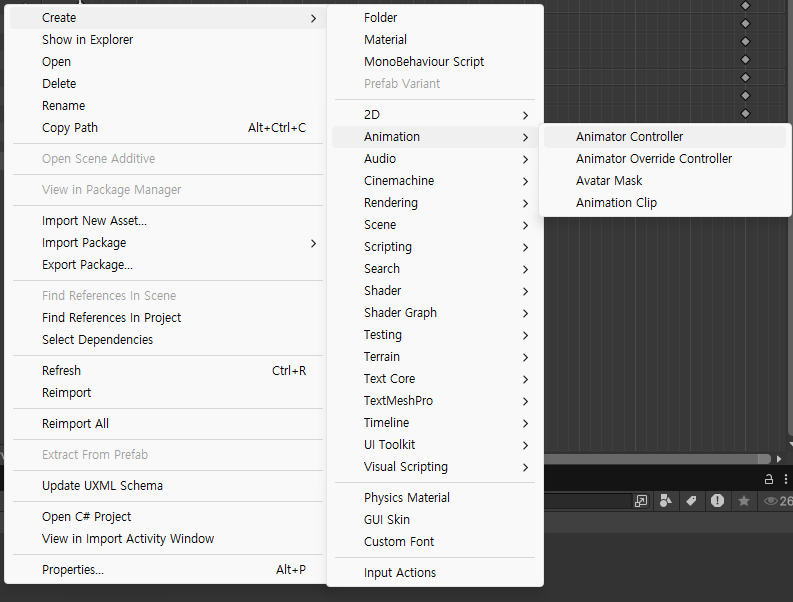Choose Animator Override Controller
Screen dimensions: 793x602
(x=665, y=159)
